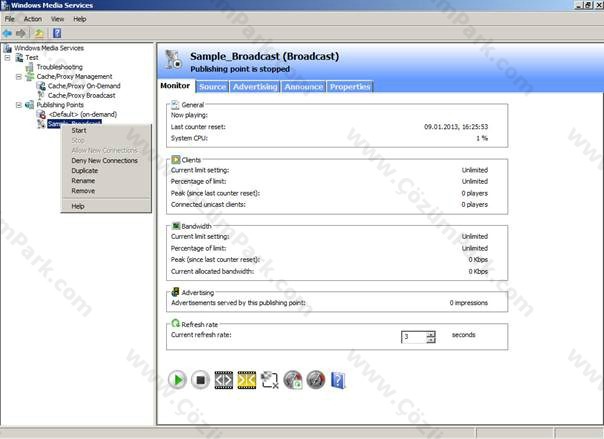Click the Test server icon in tree

click(19, 58)
